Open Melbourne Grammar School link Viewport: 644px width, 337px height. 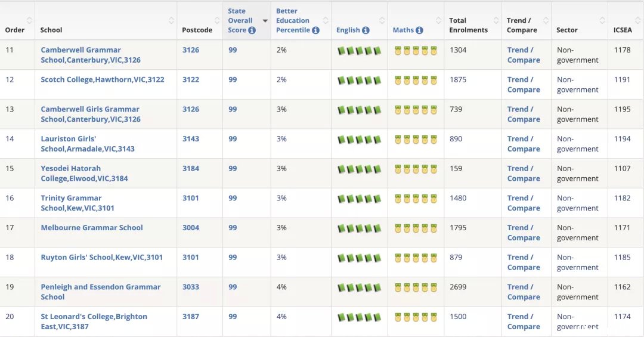pyautogui.click(x=92, y=228)
